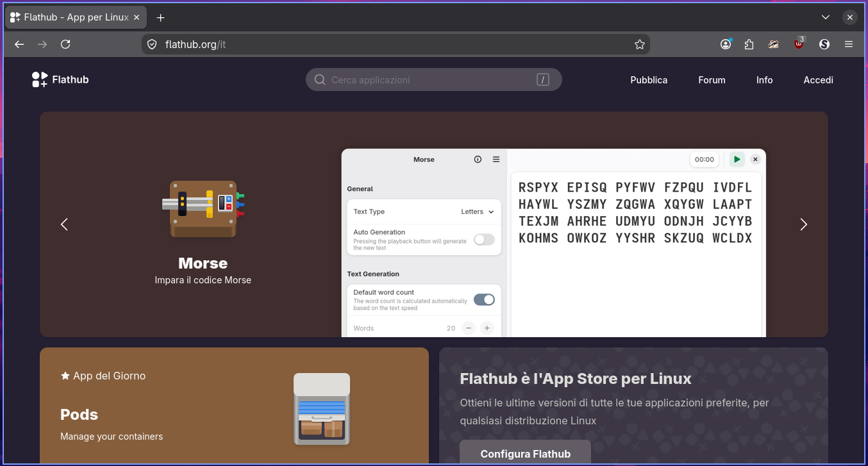This screenshot has width=868, height=466.
Task: Open the browser hamburger menu
Action: pos(849,44)
